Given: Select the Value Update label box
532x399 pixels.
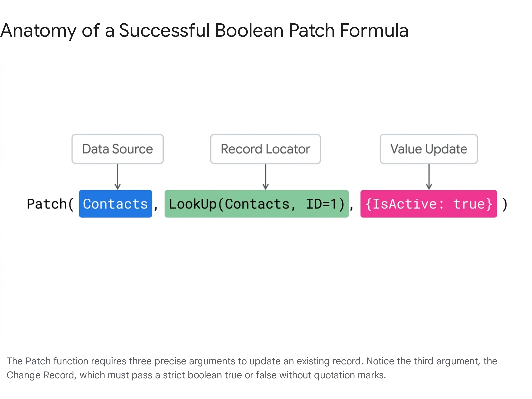Looking at the screenshot, I should tap(429, 149).
